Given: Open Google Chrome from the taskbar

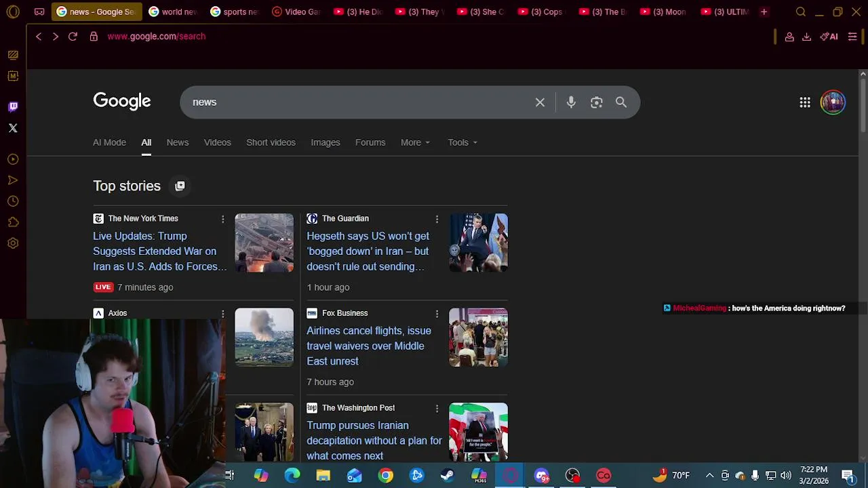Looking at the screenshot, I should tap(385, 475).
